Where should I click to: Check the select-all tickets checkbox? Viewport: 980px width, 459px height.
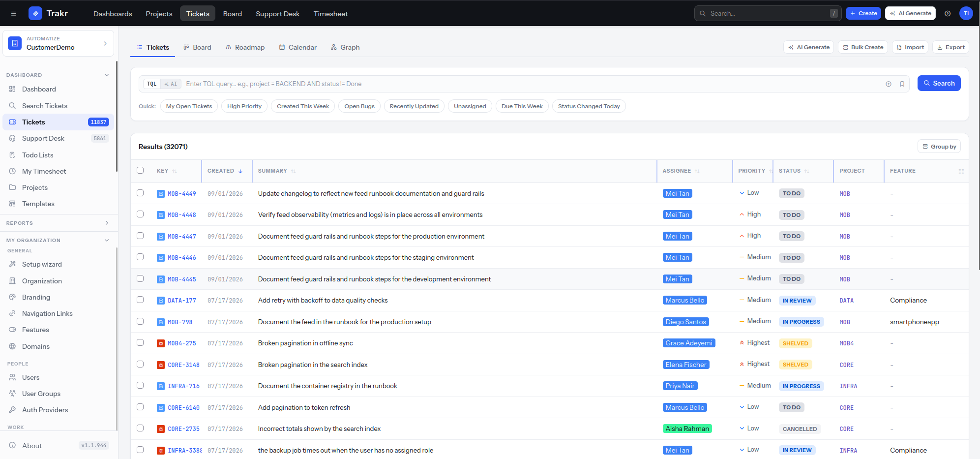coord(140,170)
